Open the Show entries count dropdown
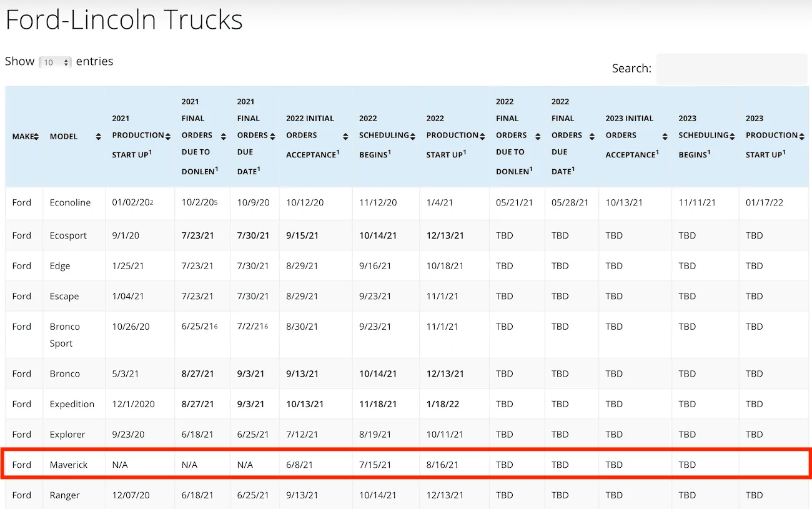 pos(55,62)
